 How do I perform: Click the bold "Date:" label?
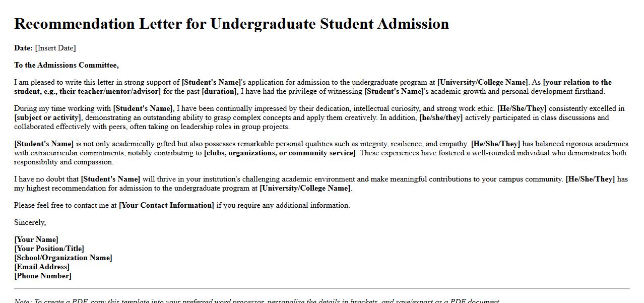click(x=23, y=48)
